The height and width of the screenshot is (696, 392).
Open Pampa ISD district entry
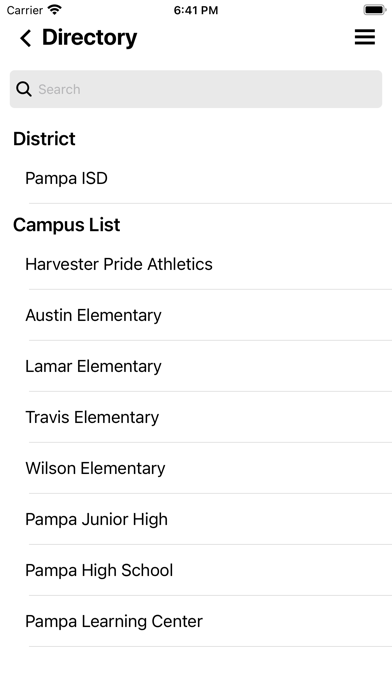[x=196, y=178]
